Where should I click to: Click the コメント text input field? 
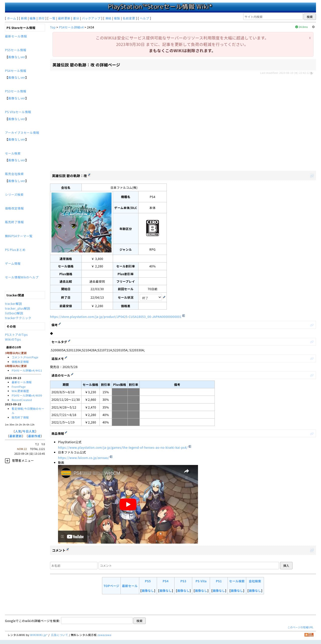click(189, 566)
